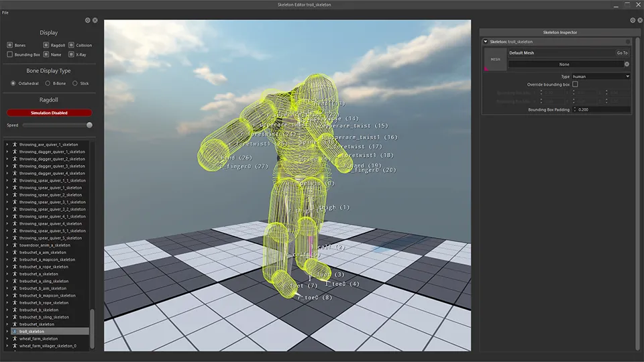Toggle the Bones display checkbox
Viewport: 644px width, 362px height.
point(10,45)
